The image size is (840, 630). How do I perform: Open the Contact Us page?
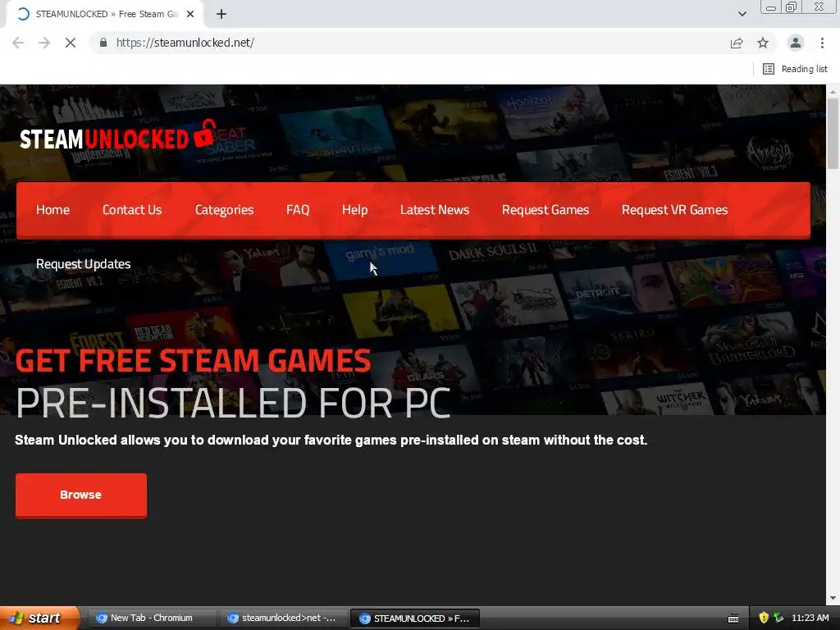[132, 210]
